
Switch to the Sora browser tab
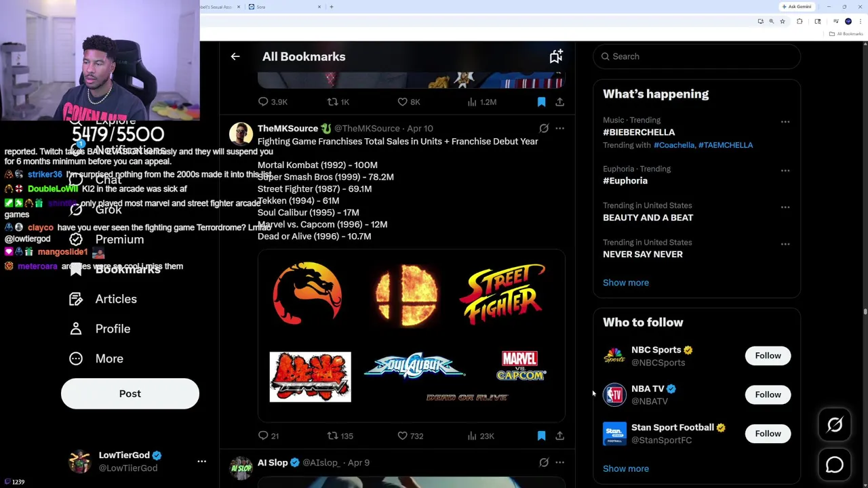(x=283, y=7)
